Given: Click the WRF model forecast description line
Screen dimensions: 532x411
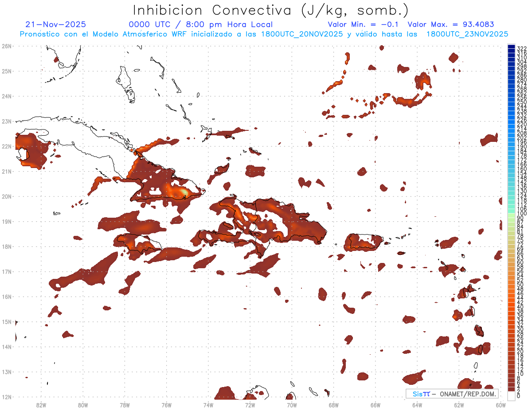Looking at the screenshot, I should 264,34.
